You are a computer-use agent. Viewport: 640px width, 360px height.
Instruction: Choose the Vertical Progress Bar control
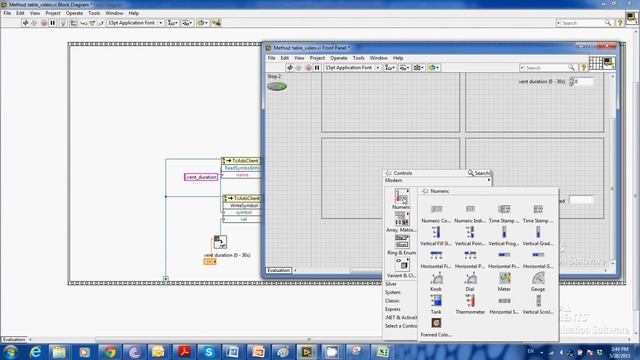504,236
